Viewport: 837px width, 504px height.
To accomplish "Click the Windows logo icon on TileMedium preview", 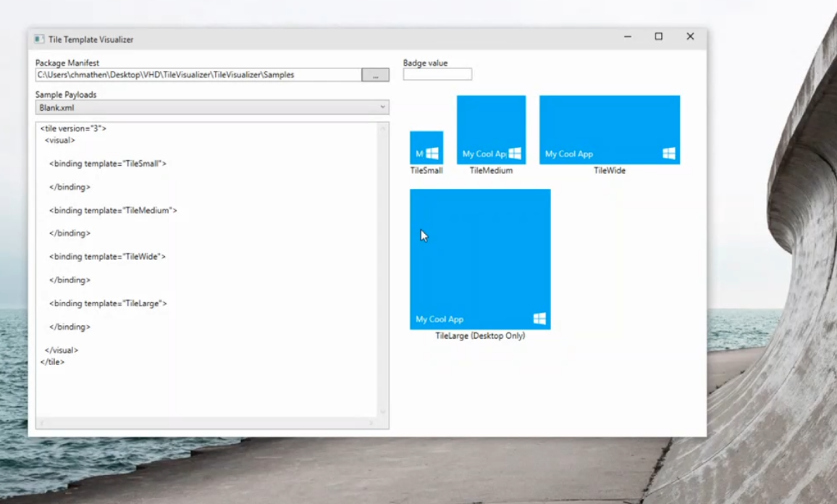I will (514, 154).
